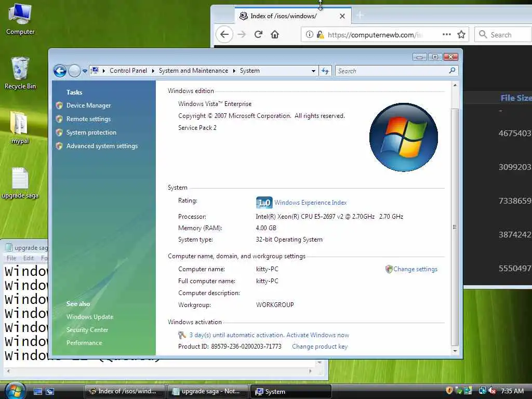Click the Control Panel breadcrumb
Screen dimensions: 532x399
(128, 71)
